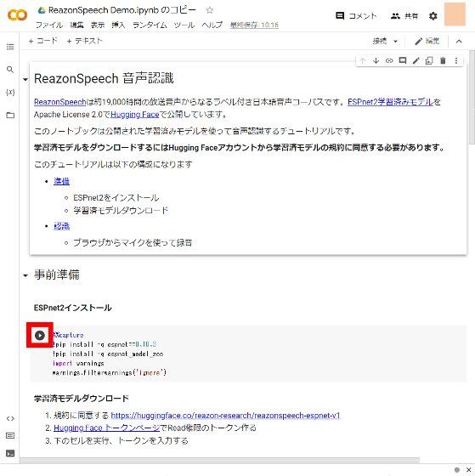Star the notebook title
Viewport: 475px width, 476px height.
pyautogui.click(x=209, y=10)
